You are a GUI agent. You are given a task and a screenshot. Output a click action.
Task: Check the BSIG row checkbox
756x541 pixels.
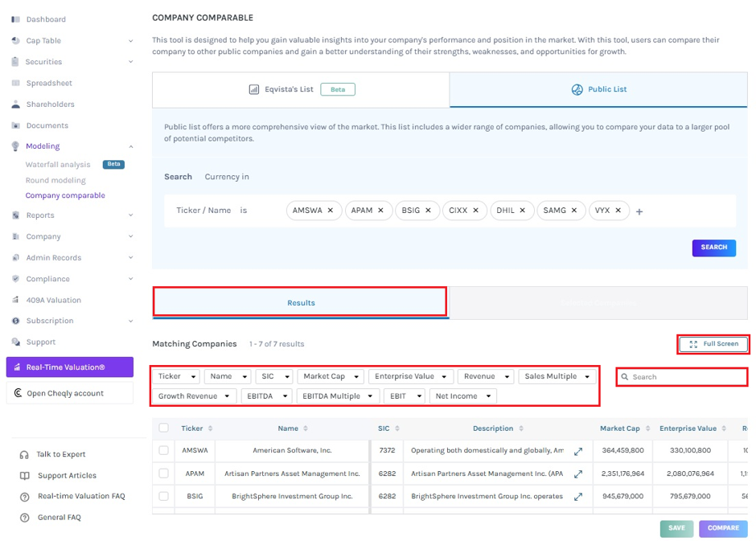164,496
